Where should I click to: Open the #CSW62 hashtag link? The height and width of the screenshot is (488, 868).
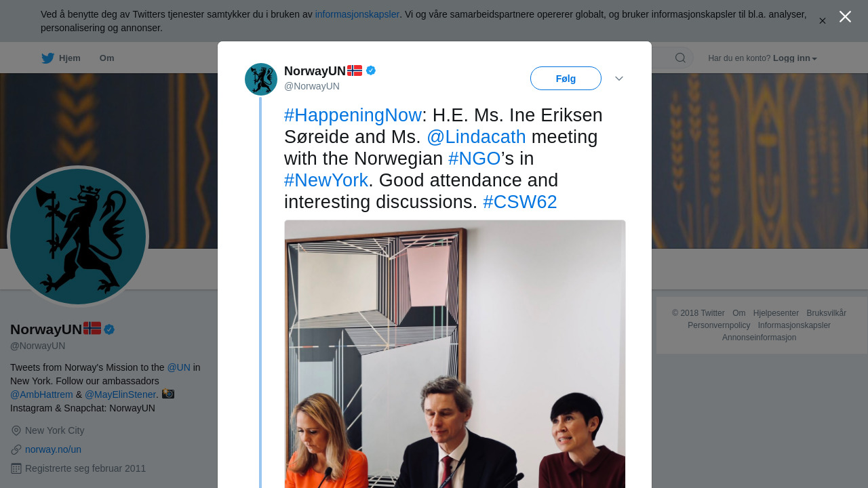click(x=519, y=202)
